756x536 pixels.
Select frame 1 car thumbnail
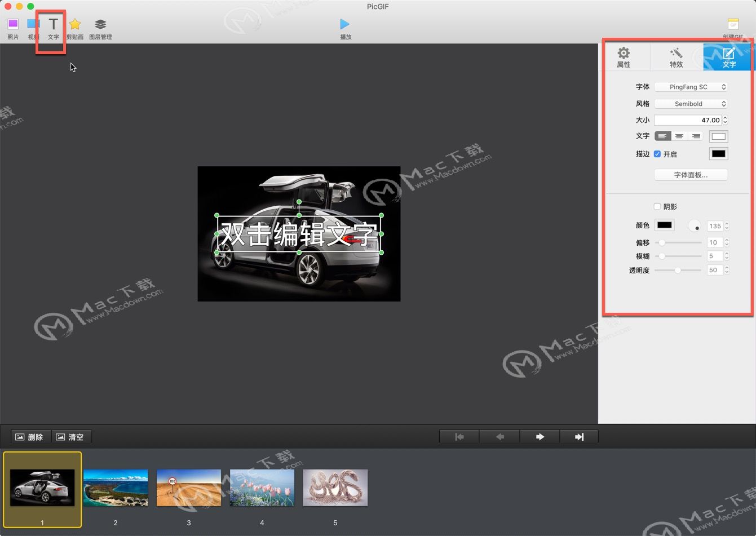click(42, 488)
